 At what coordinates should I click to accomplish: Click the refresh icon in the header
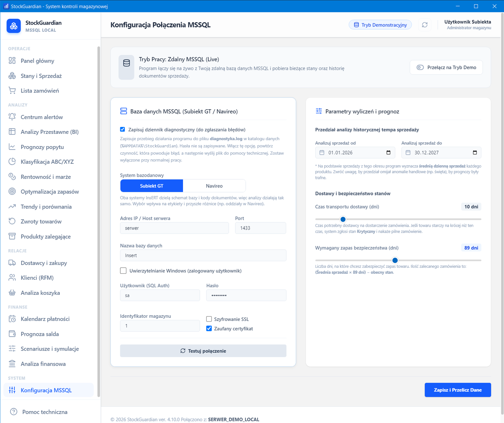[425, 25]
